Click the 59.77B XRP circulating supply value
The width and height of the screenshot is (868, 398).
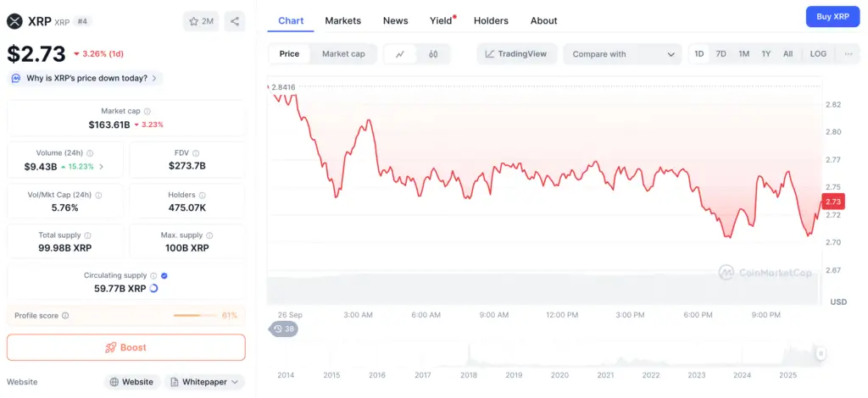tap(120, 289)
